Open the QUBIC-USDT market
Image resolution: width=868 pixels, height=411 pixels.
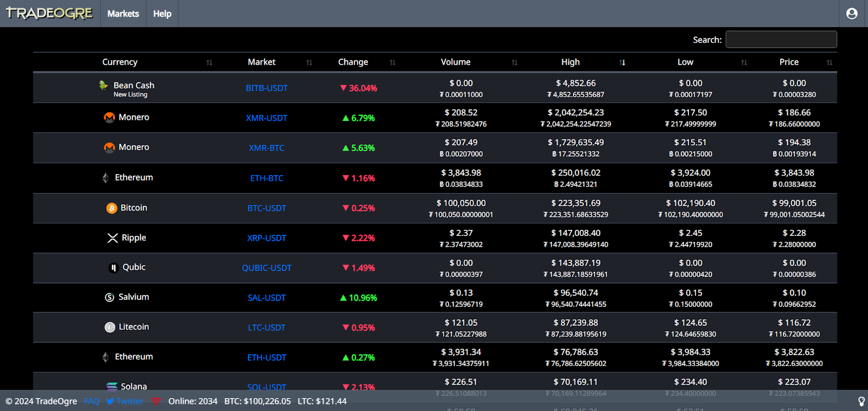pos(267,268)
